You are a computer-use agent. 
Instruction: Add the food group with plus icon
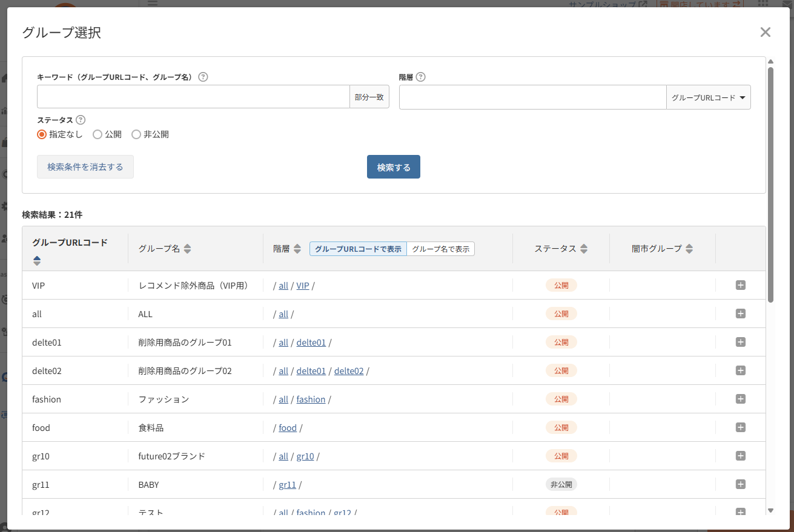pos(740,427)
